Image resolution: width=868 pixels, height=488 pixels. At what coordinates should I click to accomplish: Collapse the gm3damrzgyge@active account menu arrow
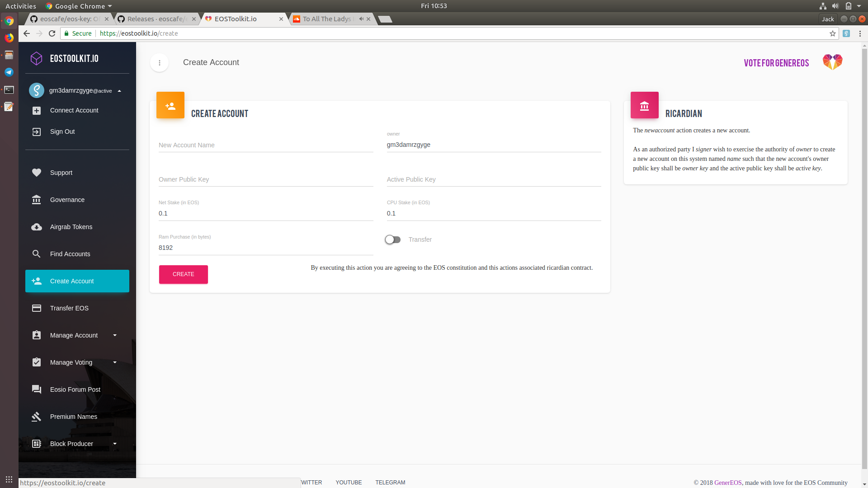tap(119, 91)
